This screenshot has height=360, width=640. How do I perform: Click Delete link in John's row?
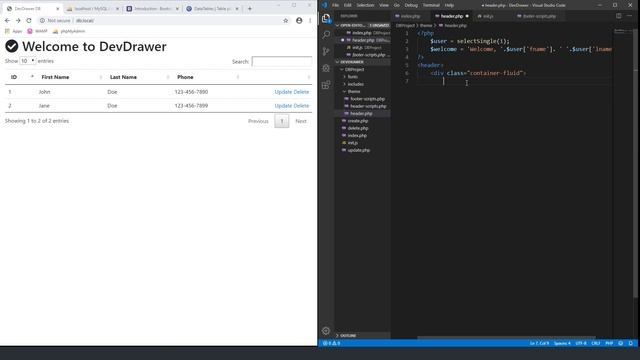pyautogui.click(x=302, y=92)
